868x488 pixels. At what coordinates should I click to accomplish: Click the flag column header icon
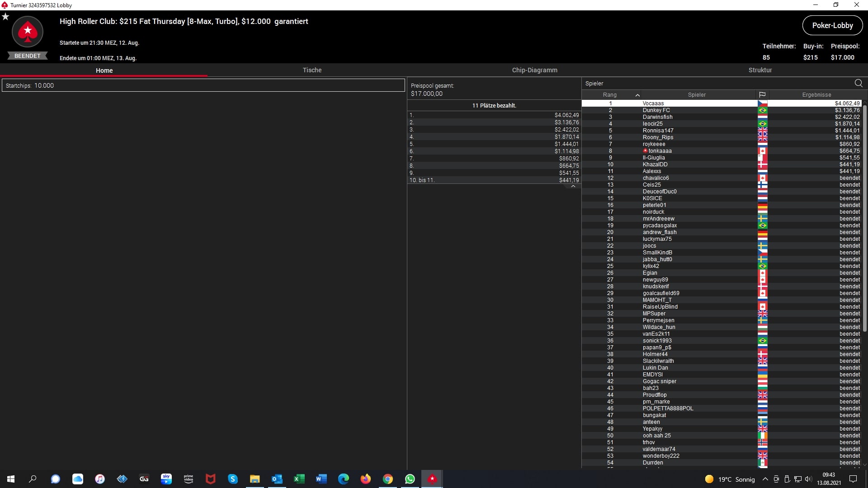tap(762, 95)
